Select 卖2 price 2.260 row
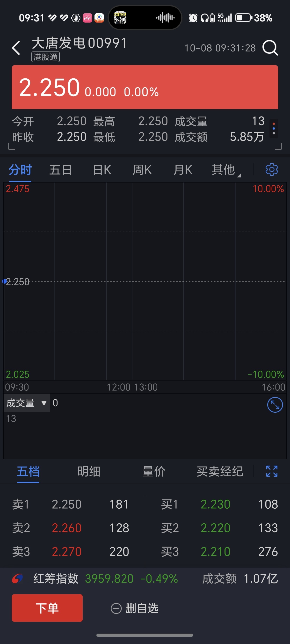The image size is (290, 644). pos(72,528)
